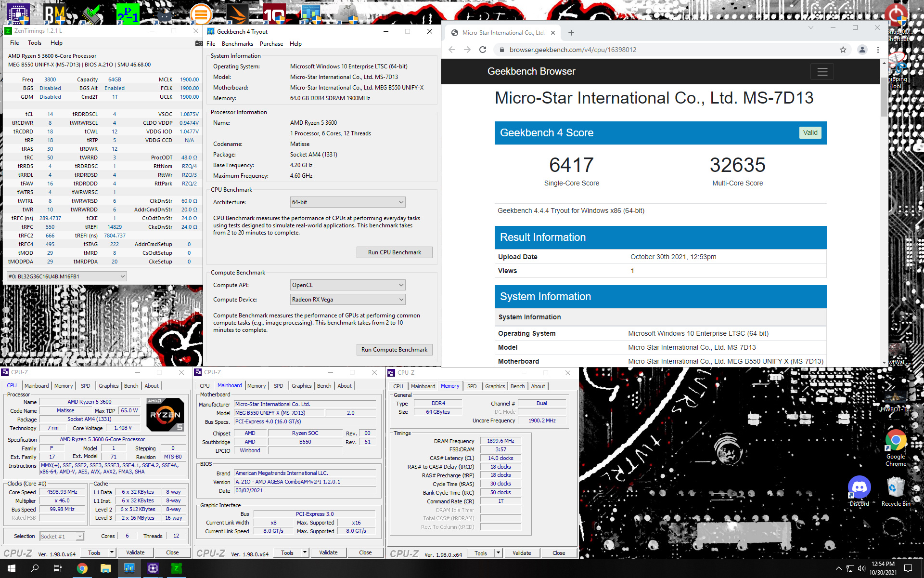This screenshot has width=924, height=578.
Task: Click the Valid badge on Geekbench 4 Score
Action: (810, 133)
